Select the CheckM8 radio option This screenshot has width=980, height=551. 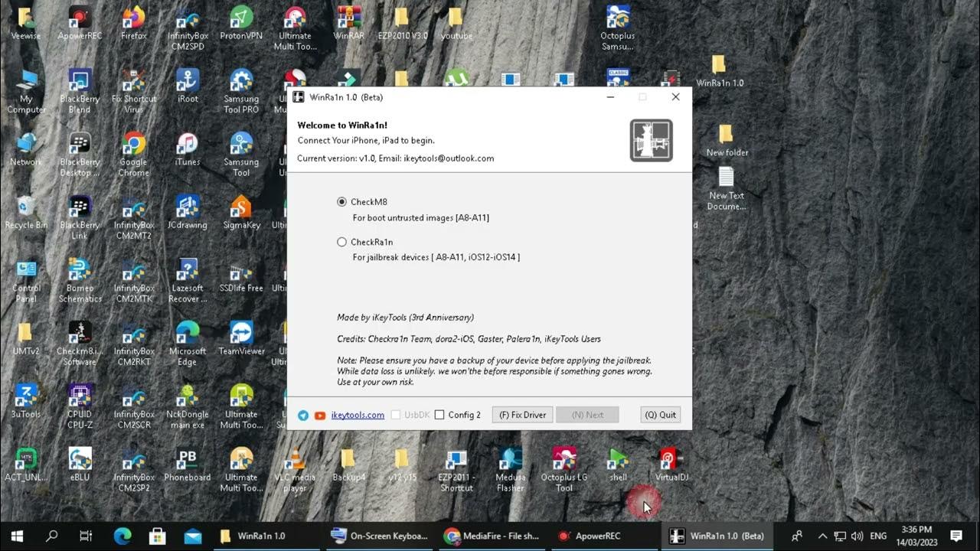pos(342,202)
